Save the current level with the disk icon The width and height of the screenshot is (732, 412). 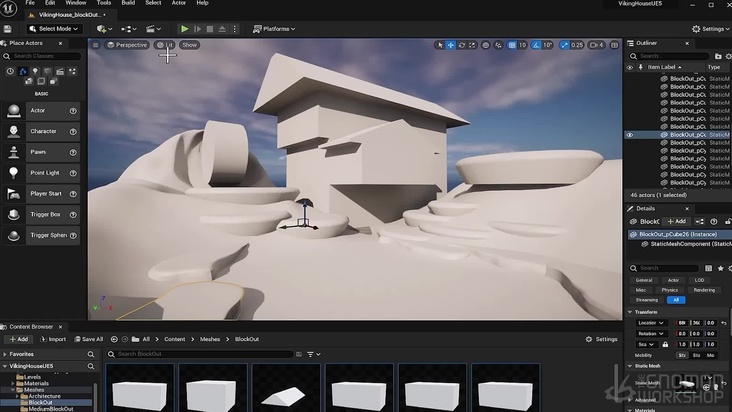(7, 29)
